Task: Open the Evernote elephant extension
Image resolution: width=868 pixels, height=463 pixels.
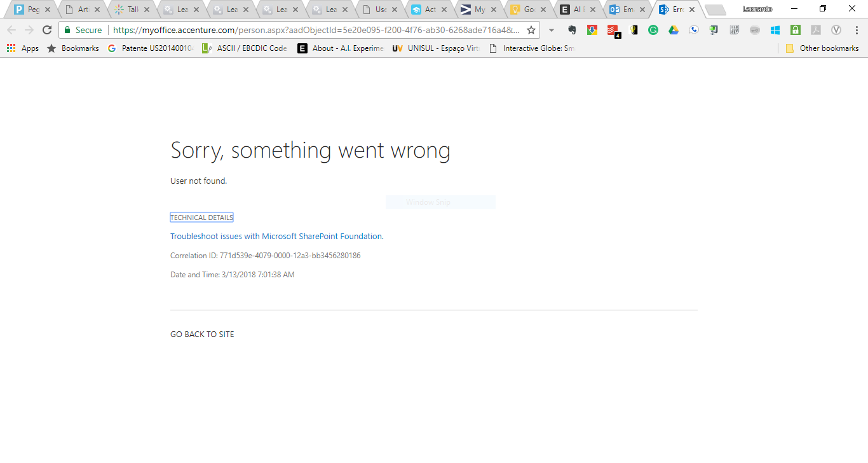Action: pos(572,30)
